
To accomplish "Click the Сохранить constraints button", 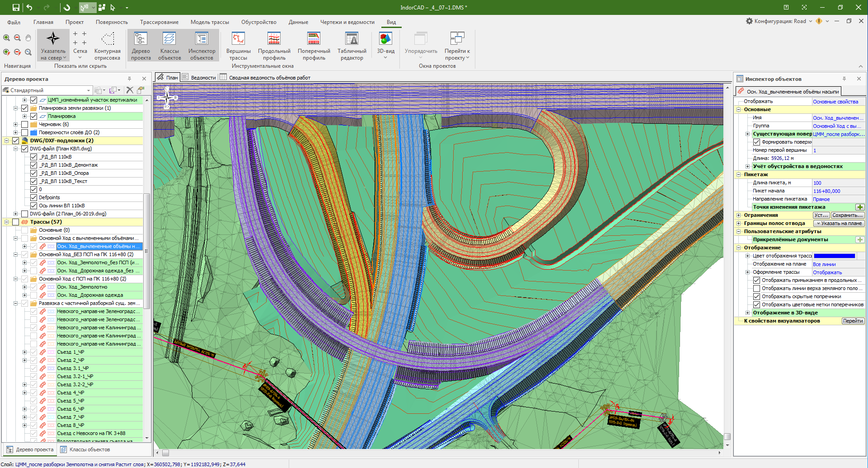I will tap(847, 215).
